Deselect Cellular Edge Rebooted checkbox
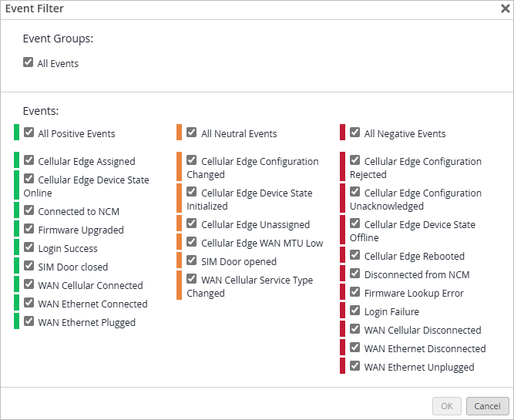Image resolution: width=514 pixels, height=420 pixels. [355, 255]
